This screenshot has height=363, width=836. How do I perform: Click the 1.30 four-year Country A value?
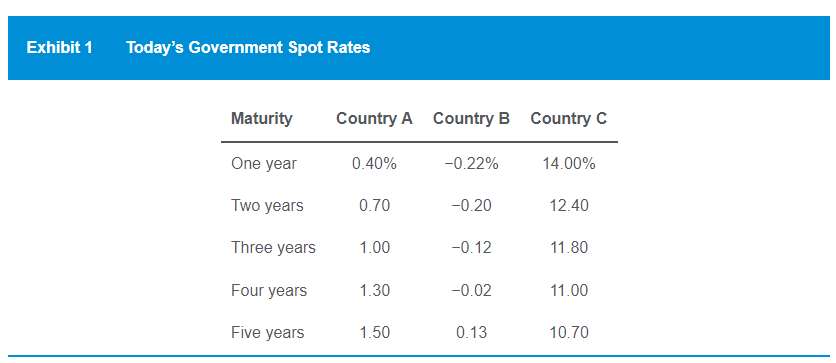click(374, 291)
